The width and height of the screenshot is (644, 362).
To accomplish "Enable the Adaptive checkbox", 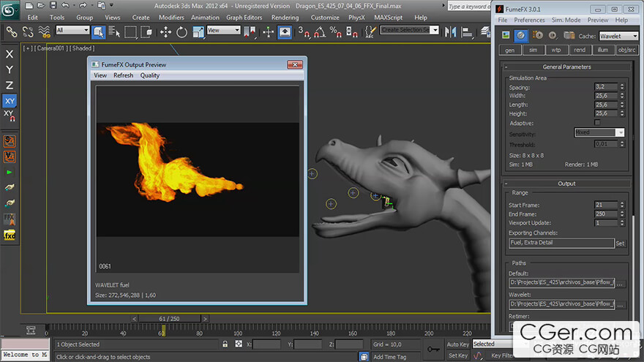I will point(597,123).
